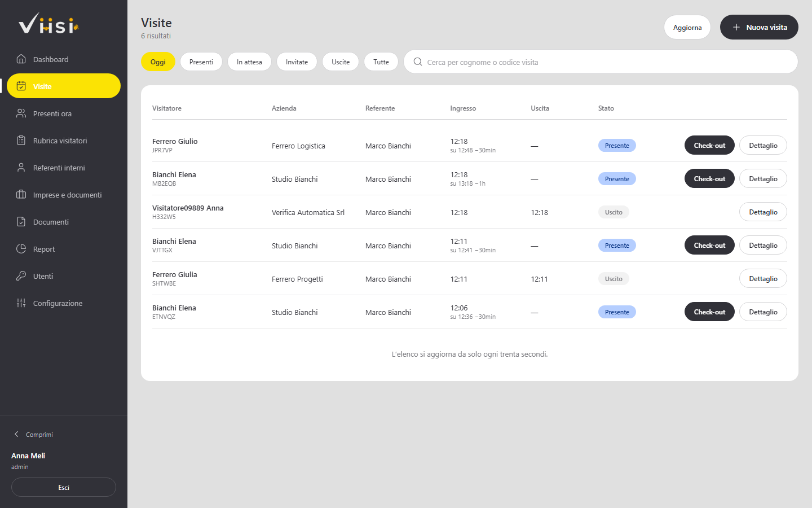Collapse sidebar with Comprimi chevron
This screenshot has height=508, width=812.
16,434
